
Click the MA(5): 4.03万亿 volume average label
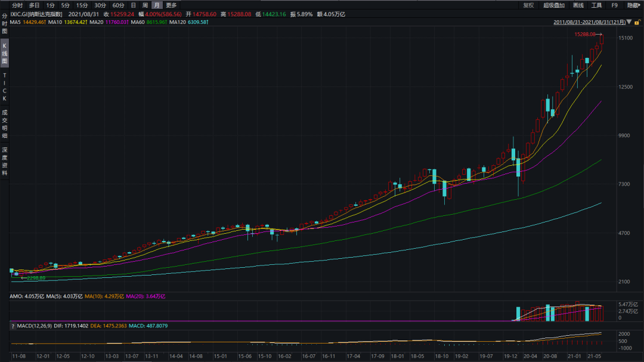click(64, 296)
